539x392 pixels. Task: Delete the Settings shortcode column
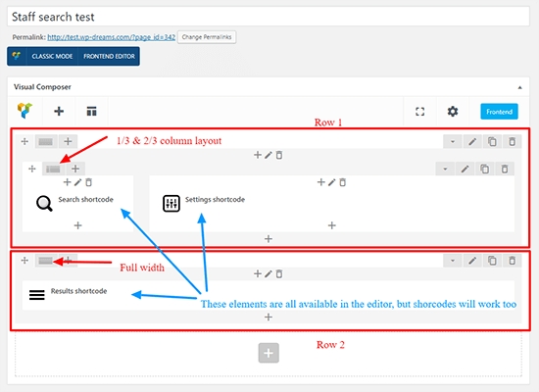pos(342,182)
